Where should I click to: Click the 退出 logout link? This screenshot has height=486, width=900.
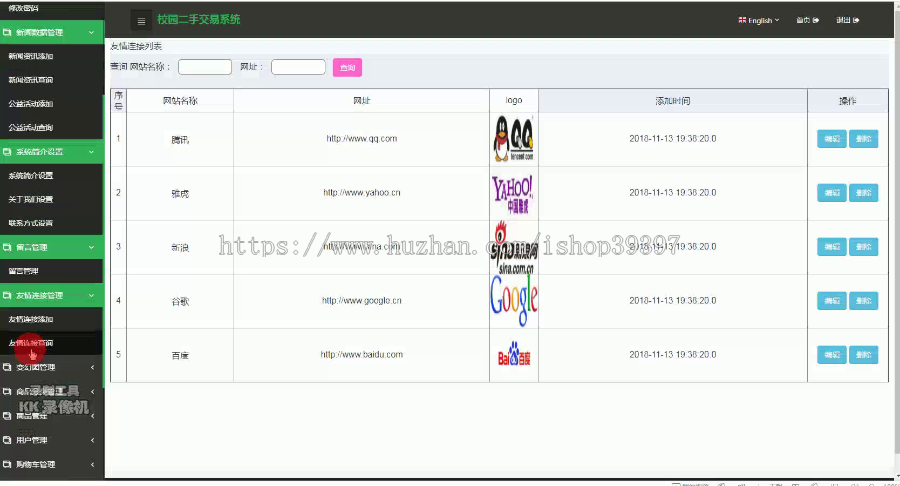(x=847, y=20)
